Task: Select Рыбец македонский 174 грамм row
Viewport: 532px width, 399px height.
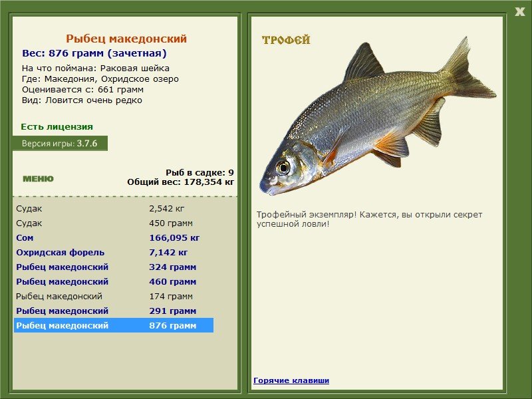Action: click(114, 296)
